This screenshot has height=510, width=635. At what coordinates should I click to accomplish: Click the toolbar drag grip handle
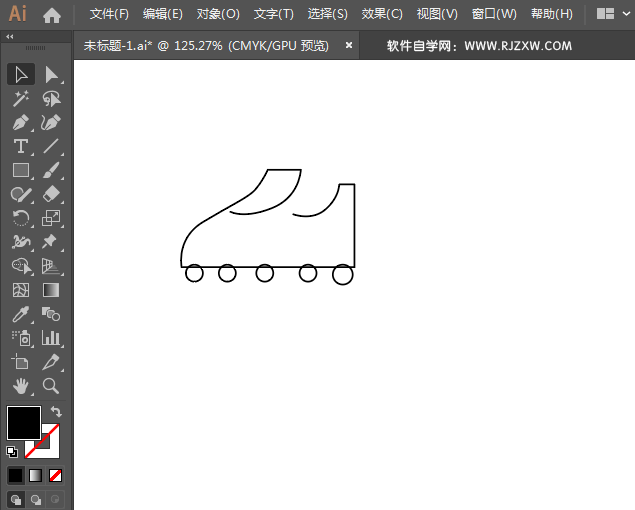[x=36, y=48]
